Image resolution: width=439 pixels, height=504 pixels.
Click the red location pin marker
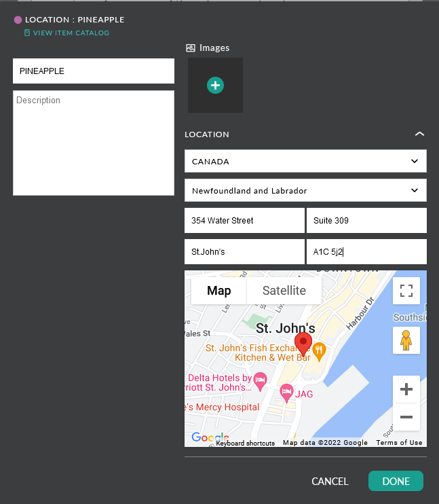pos(303,344)
